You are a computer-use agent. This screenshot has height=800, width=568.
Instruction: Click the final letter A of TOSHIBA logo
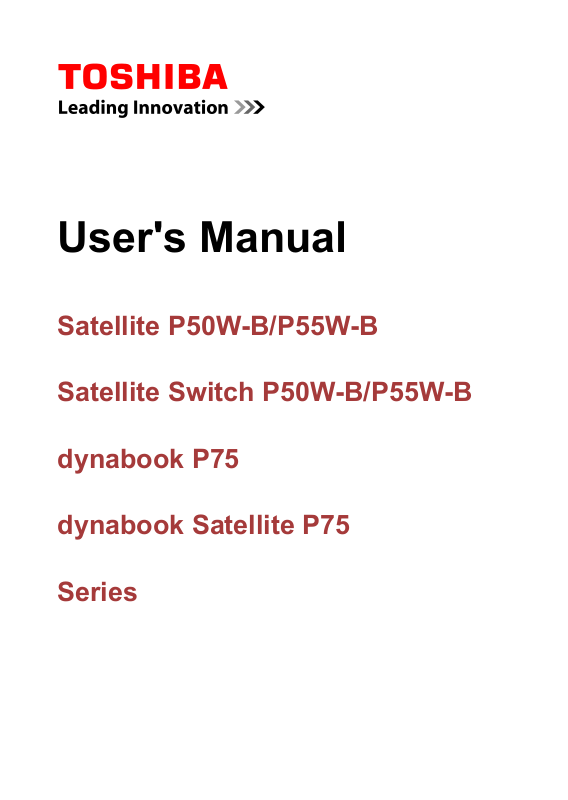point(214,77)
